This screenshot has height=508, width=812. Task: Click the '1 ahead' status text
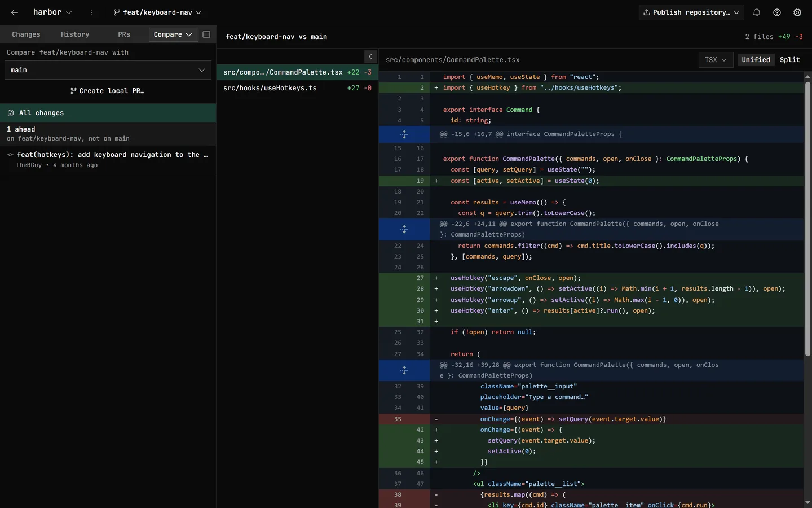pyautogui.click(x=21, y=129)
